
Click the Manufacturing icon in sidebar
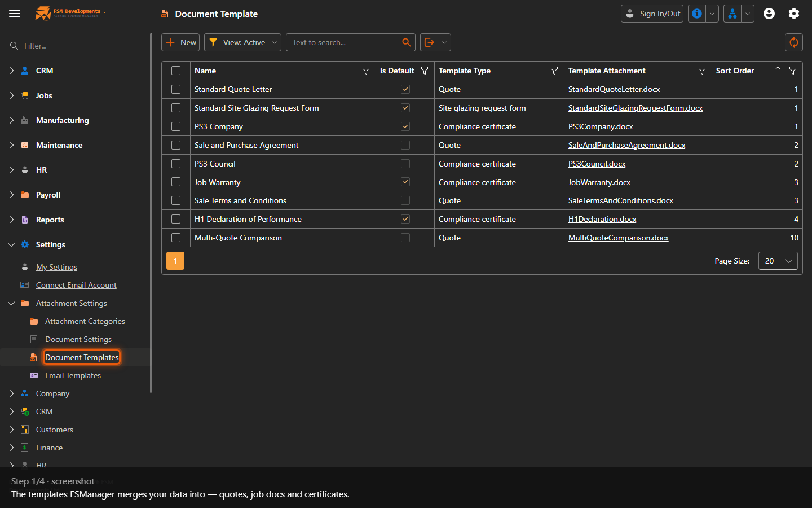click(25, 120)
